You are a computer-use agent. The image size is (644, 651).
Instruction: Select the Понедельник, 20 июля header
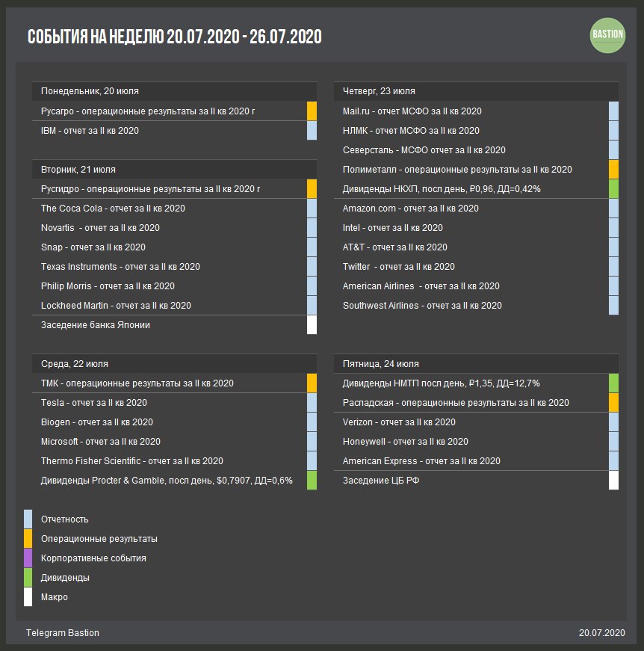(x=90, y=91)
